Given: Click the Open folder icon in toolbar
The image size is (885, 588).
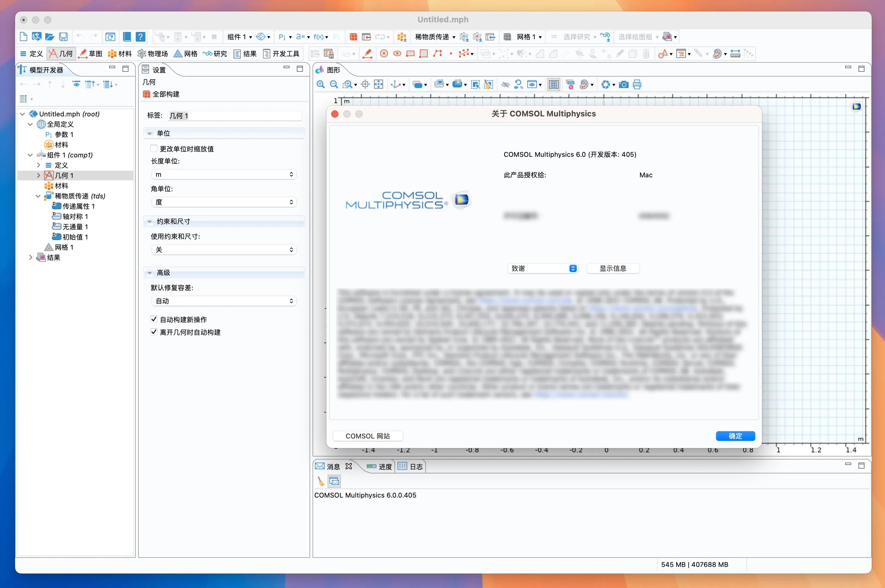Looking at the screenshot, I should coord(49,37).
